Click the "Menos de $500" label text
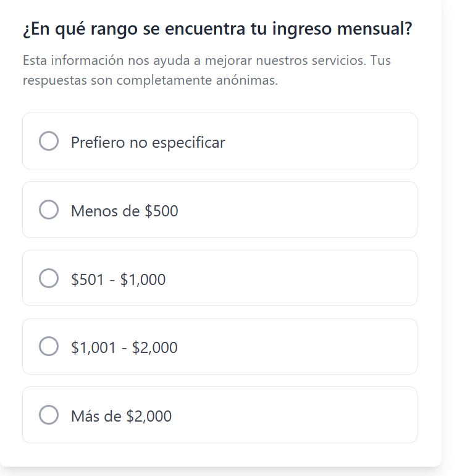This screenshot has height=476, width=465. [124, 211]
